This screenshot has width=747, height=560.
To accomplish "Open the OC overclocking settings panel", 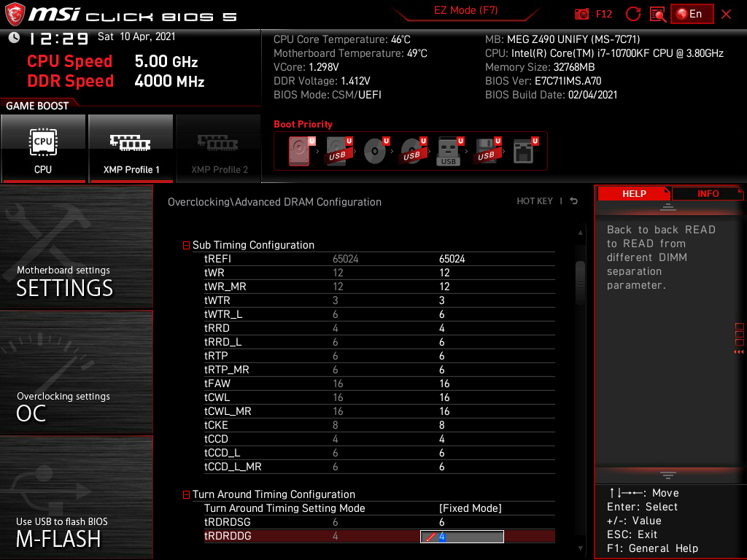I will [x=76, y=373].
